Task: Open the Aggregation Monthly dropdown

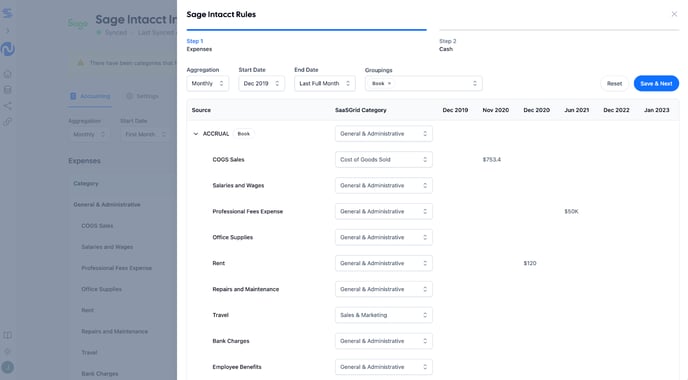Action: pyautogui.click(x=208, y=83)
